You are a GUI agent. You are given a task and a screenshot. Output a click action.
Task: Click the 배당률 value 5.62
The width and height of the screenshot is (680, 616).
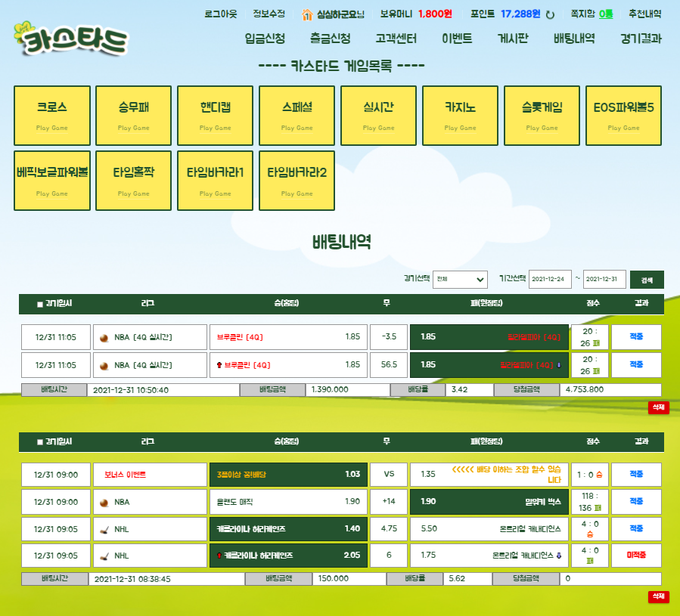(467, 579)
